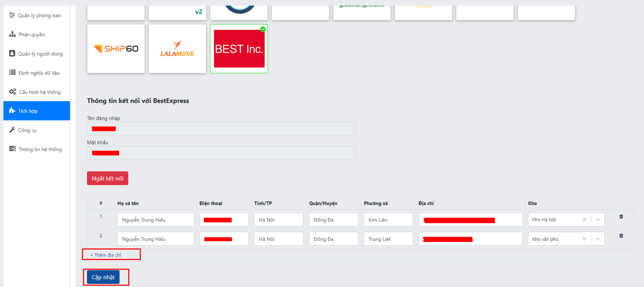
Task: Delete the first address row with trash icon
Action: tap(621, 217)
